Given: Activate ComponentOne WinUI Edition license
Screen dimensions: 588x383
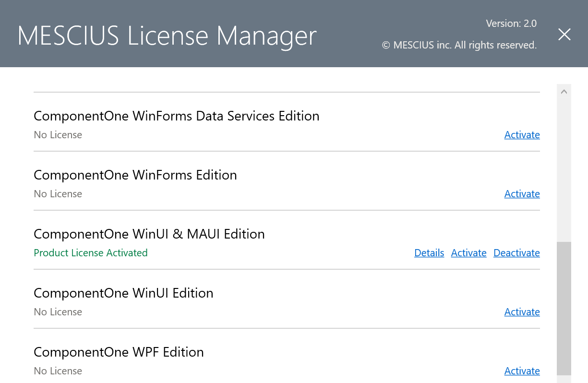Looking at the screenshot, I should click(522, 312).
